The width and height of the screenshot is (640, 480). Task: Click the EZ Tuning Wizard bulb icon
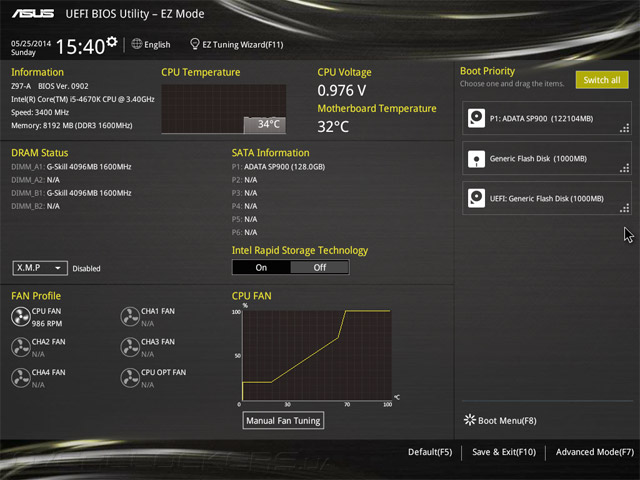[x=195, y=44]
